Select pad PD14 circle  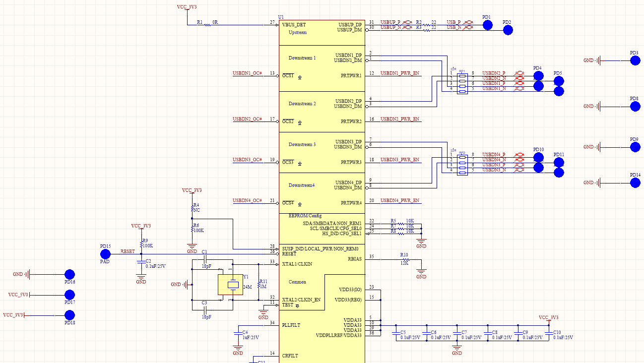[635, 183]
